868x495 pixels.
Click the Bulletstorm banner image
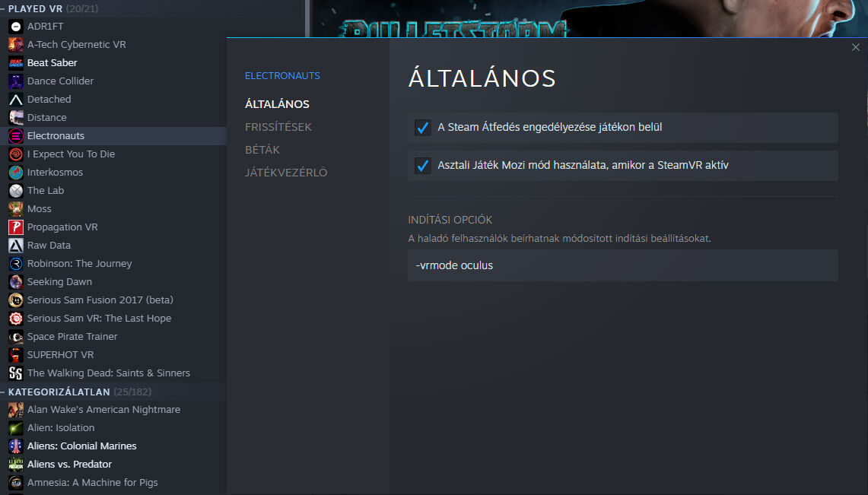pos(589,19)
